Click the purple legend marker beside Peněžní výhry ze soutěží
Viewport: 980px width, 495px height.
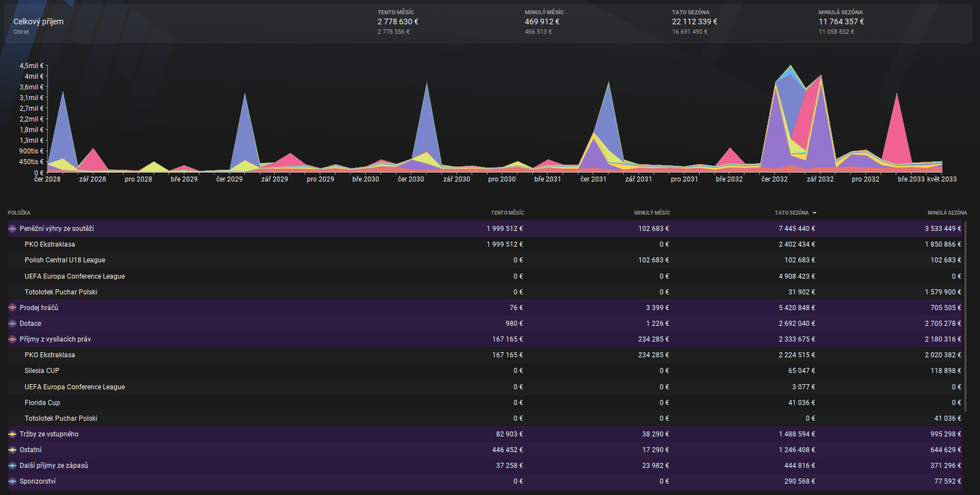tap(12, 229)
